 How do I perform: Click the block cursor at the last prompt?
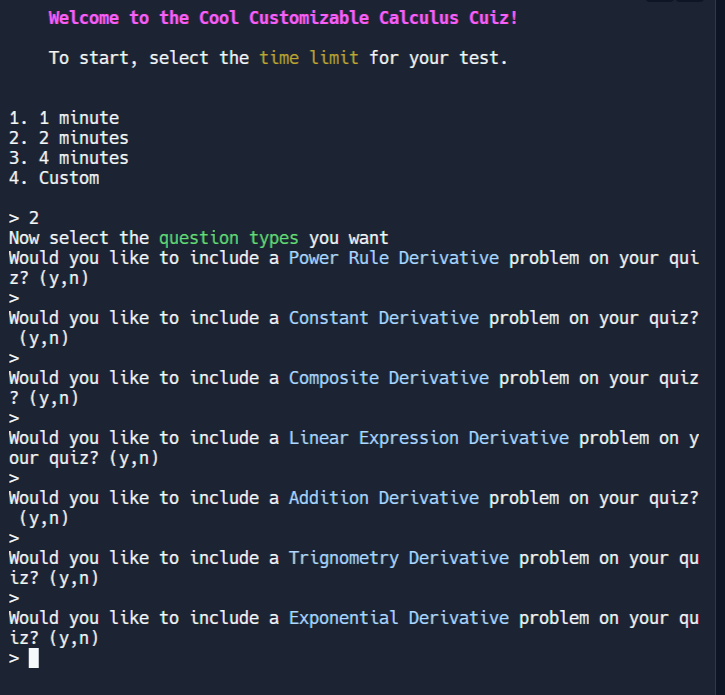click(x=34, y=658)
